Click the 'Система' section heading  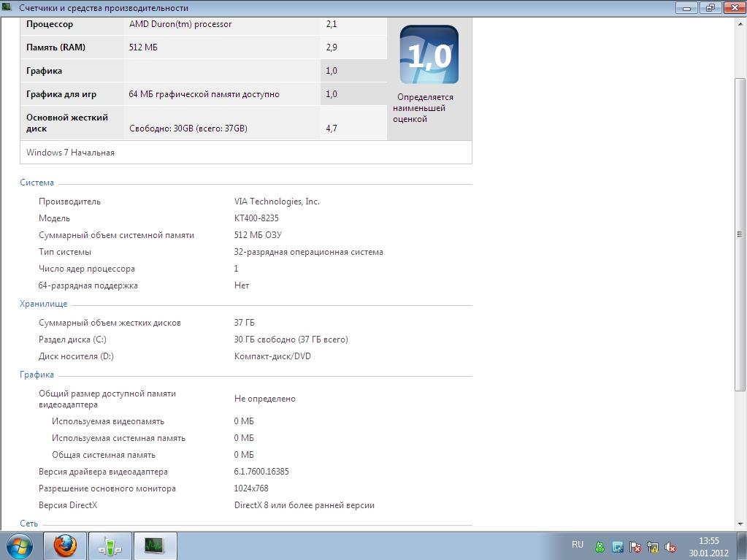[x=37, y=183]
